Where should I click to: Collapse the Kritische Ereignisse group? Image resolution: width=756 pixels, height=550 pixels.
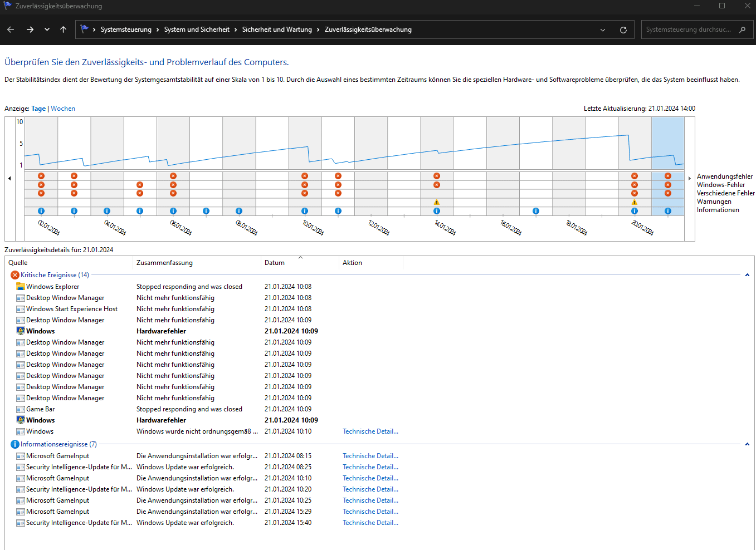click(747, 275)
